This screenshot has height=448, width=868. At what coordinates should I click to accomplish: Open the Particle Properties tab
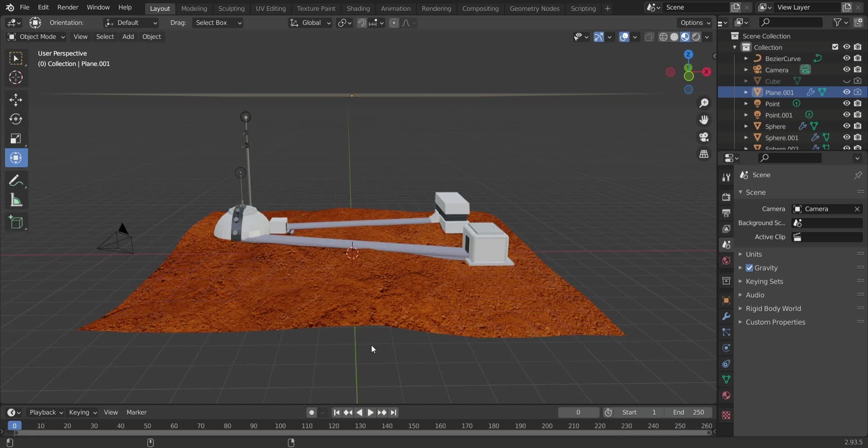[726, 332]
